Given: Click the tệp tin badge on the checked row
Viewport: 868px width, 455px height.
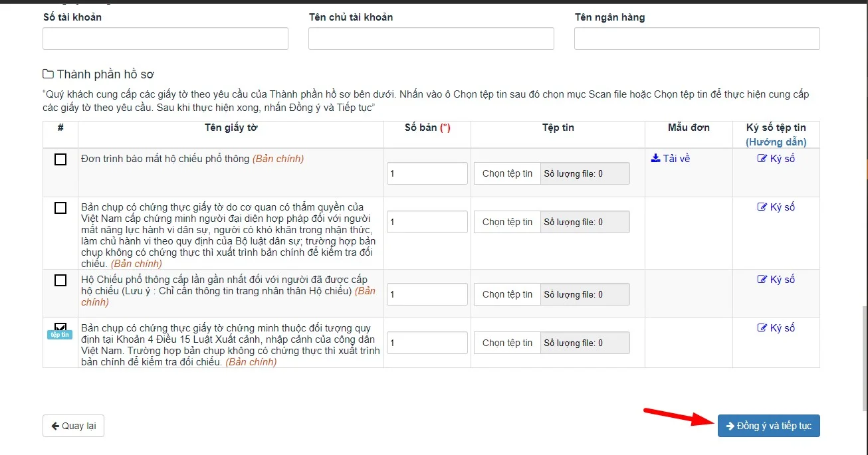Looking at the screenshot, I should click(59, 334).
